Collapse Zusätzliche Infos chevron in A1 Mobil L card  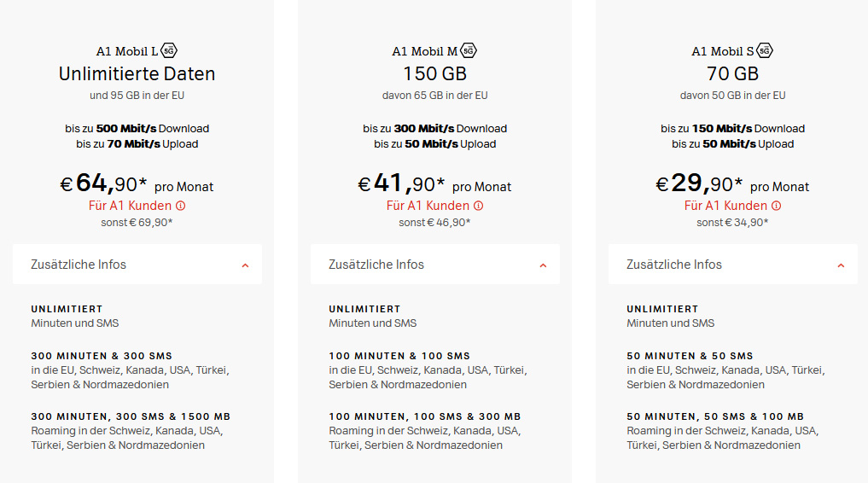(245, 265)
